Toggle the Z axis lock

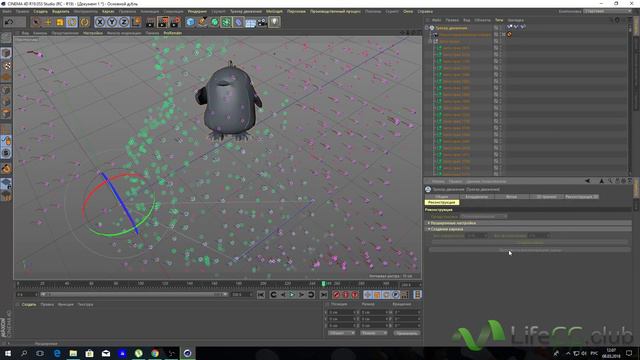coord(124,22)
